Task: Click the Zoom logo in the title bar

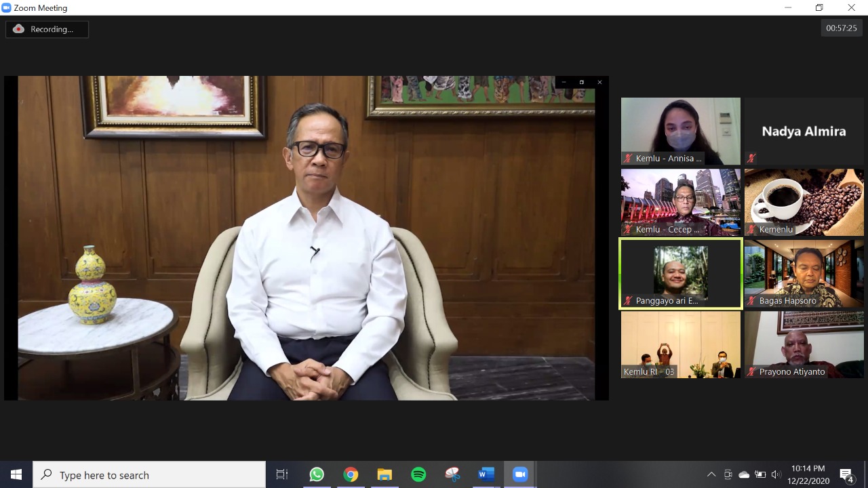Action: click(x=7, y=7)
